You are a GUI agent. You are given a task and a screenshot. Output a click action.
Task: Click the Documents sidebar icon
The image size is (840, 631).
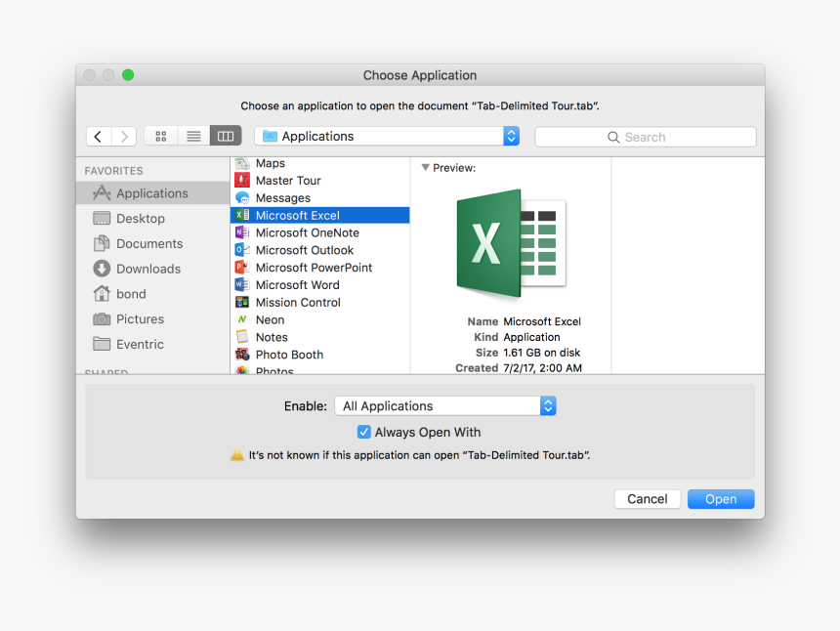click(102, 243)
